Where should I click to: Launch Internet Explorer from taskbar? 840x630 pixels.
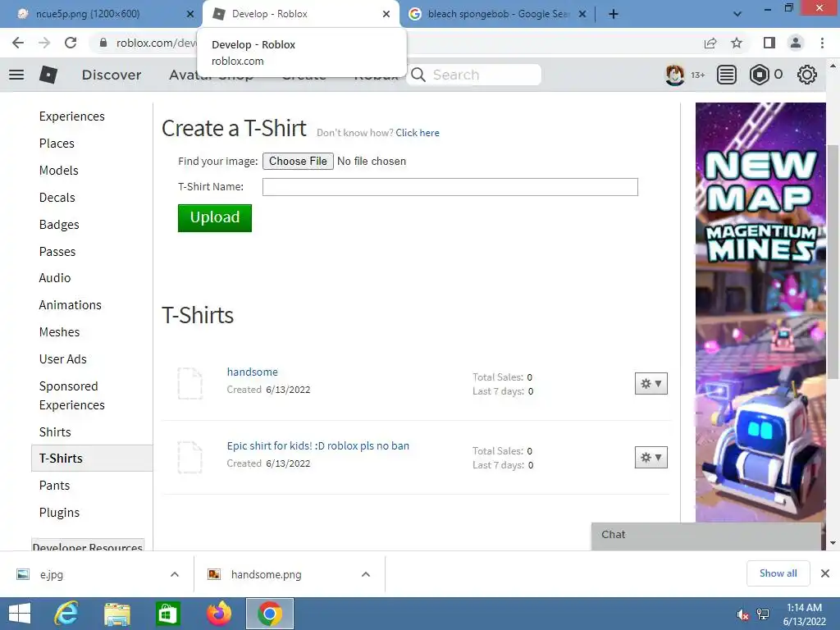tap(67, 614)
